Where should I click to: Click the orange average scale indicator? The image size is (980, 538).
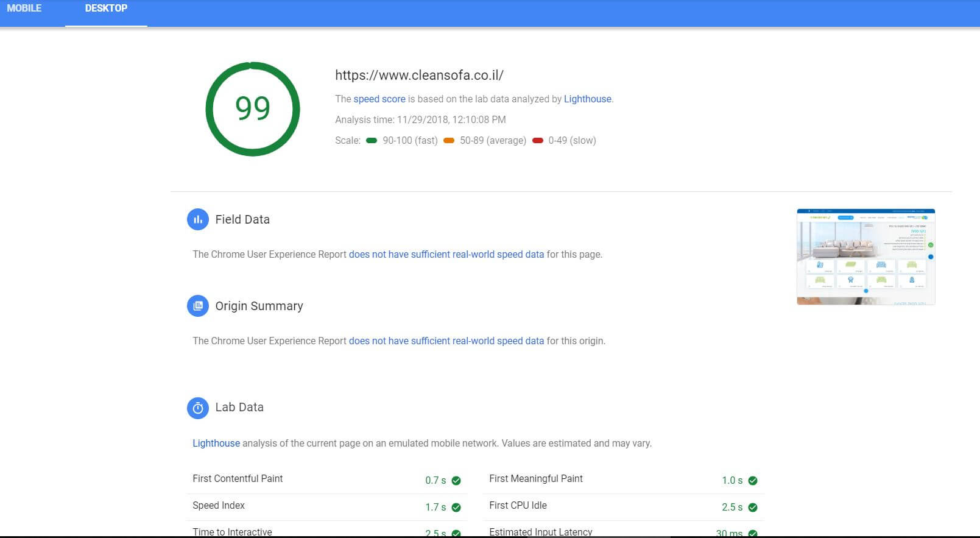pos(449,141)
